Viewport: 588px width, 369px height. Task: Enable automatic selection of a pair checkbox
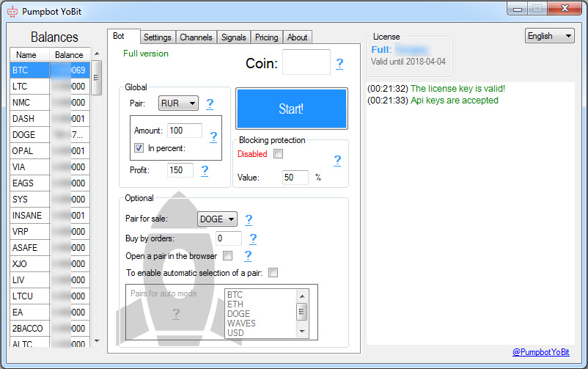[273, 272]
